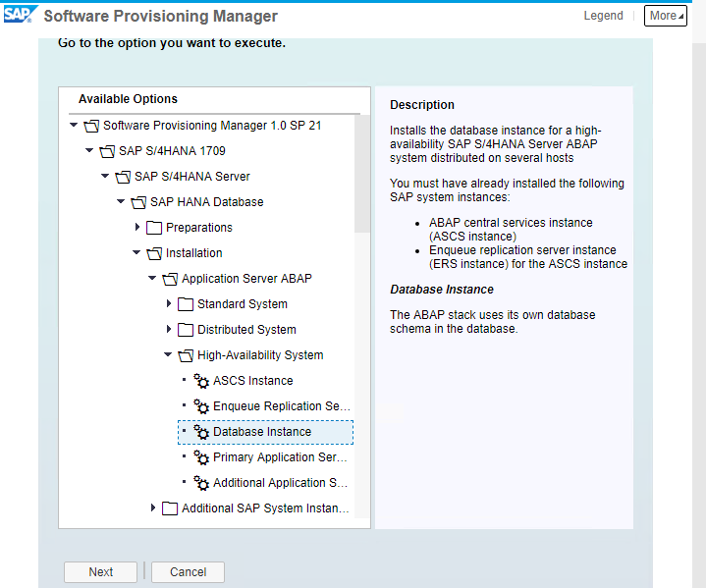Collapse the High-Availability System node
This screenshot has height=588, width=706.
pos(168,354)
